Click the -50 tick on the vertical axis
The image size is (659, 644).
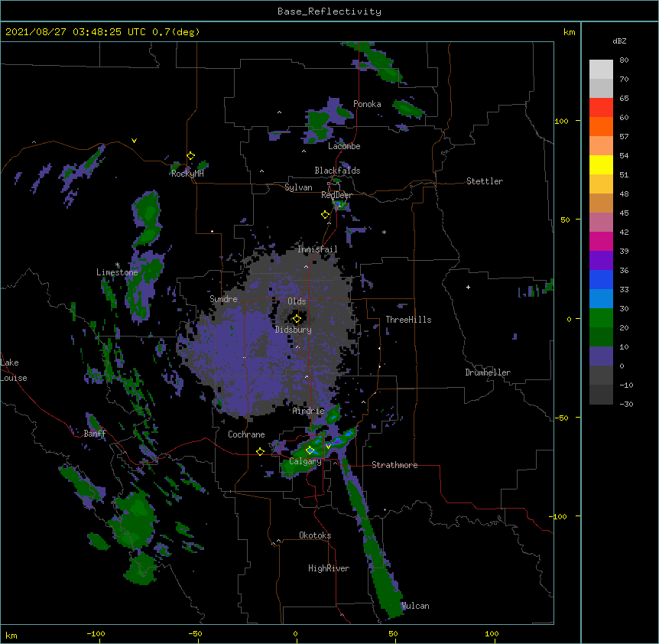[561, 418]
